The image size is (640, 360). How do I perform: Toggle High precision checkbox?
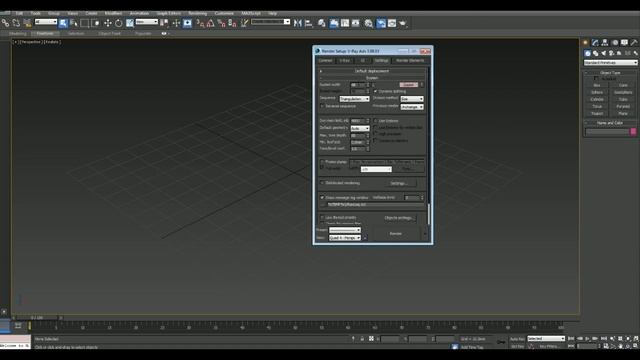click(x=376, y=134)
